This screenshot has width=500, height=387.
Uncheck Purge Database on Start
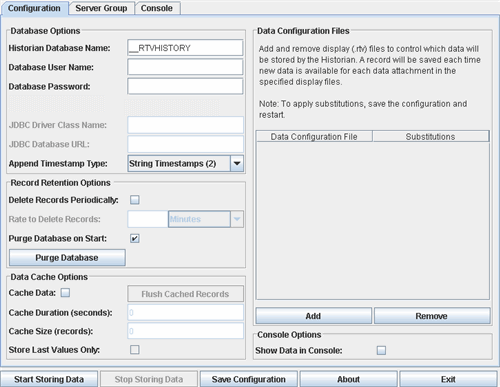coord(135,238)
